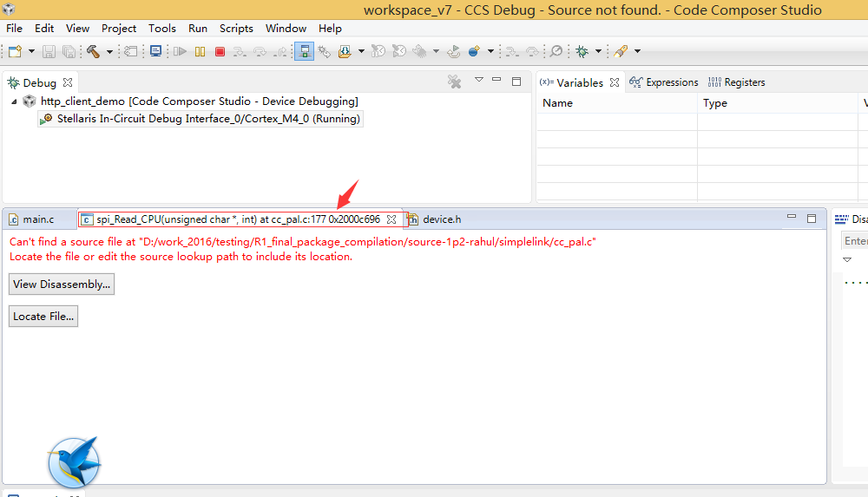The image size is (868, 497).
Task: Click the blue sphere new target icon
Action: 474,51
